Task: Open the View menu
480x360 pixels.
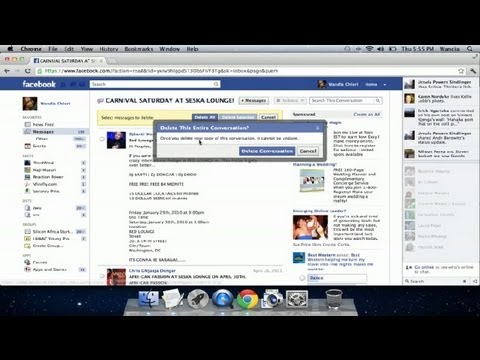Action: pos(87,49)
